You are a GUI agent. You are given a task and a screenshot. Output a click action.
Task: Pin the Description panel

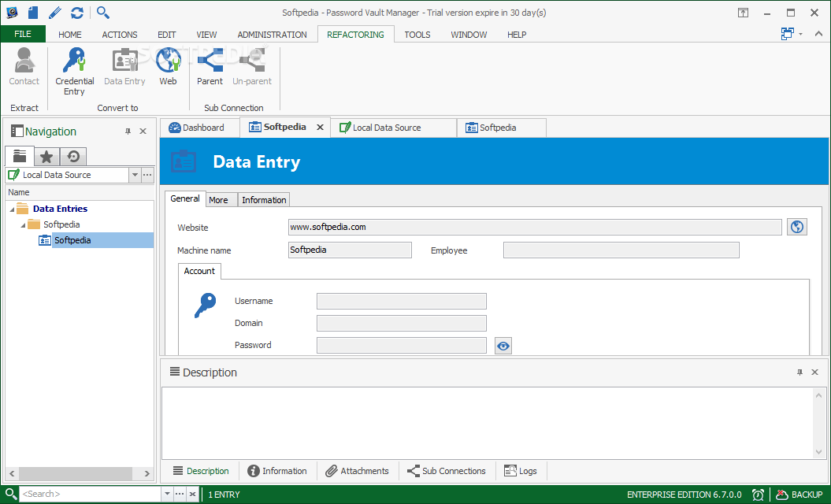(x=799, y=372)
